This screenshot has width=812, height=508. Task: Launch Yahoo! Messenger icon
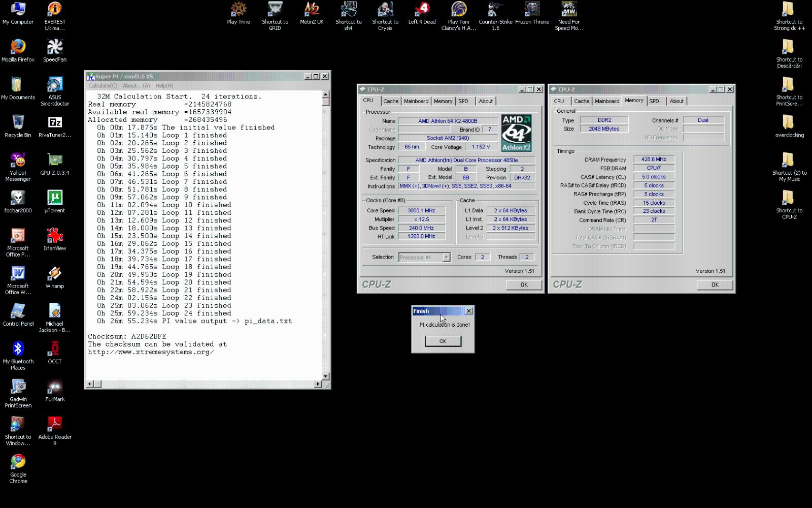tap(18, 167)
